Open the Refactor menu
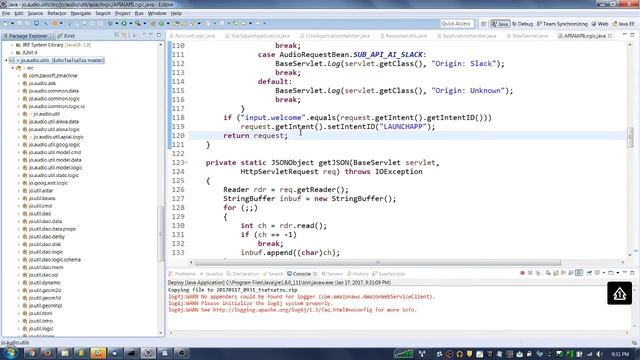Viewport: 640px width, 360px height. click(x=57, y=13)
